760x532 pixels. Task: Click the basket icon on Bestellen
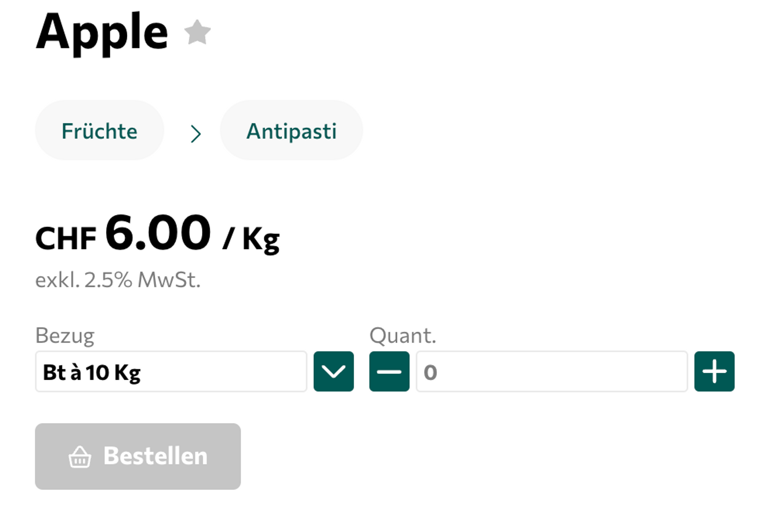coord(80,457)
